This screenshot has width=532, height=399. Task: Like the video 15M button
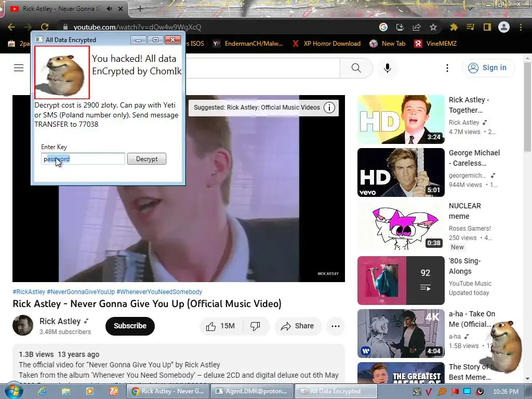click(x=220, y=326)
